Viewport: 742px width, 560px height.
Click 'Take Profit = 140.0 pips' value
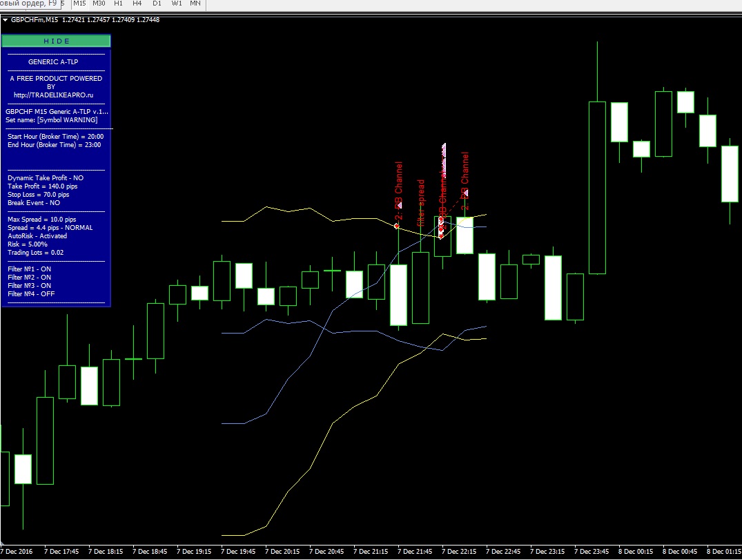click(43, 186)
